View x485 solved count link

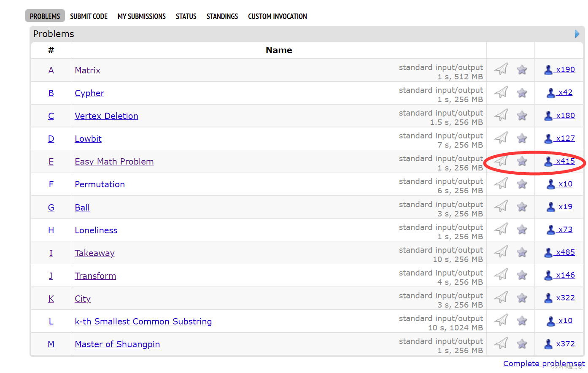[560, 252]
